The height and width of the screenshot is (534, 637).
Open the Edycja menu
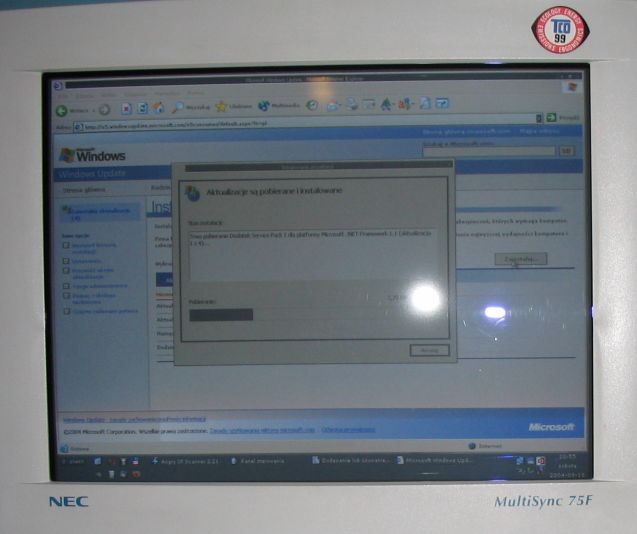[x=84, y=96]
